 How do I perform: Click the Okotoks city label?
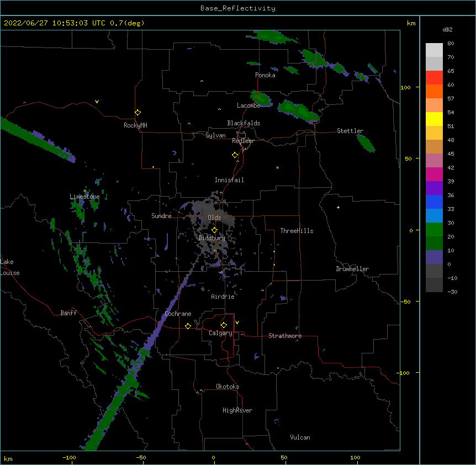point(228,387)
